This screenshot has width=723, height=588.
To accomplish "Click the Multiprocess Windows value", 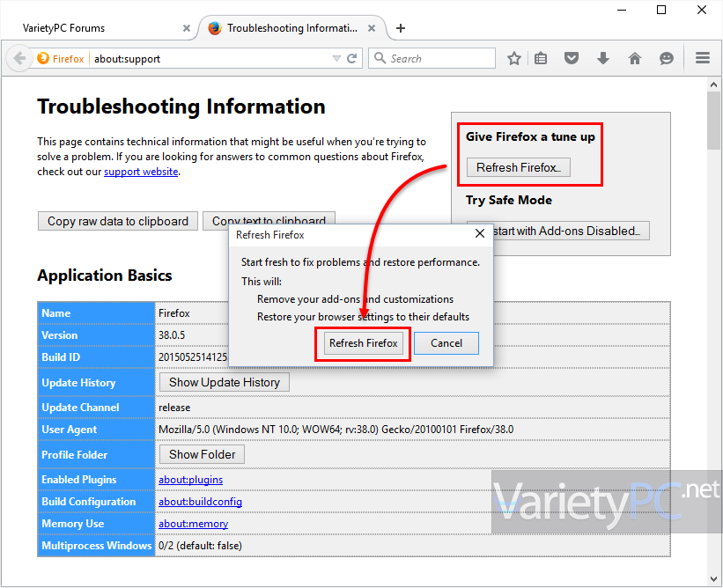I will point(200,546).
